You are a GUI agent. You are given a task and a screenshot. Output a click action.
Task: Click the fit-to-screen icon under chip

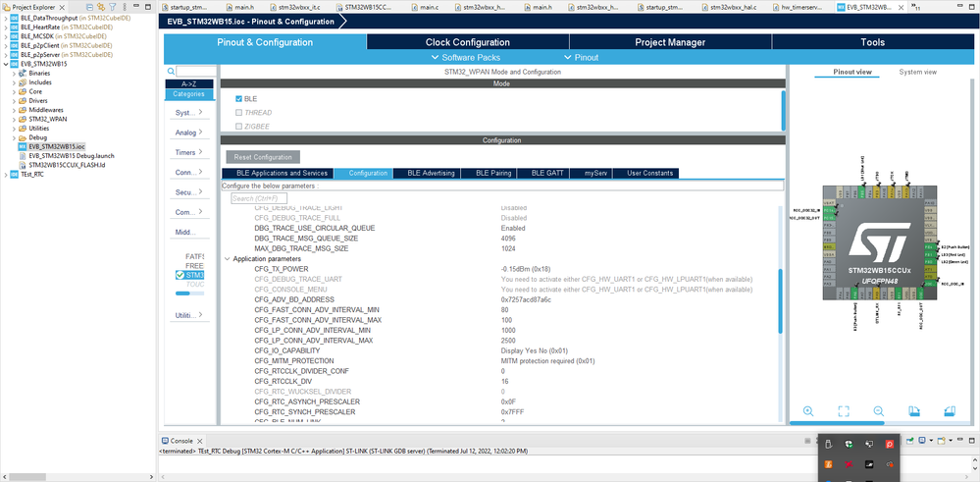click(x=844, y=411)
